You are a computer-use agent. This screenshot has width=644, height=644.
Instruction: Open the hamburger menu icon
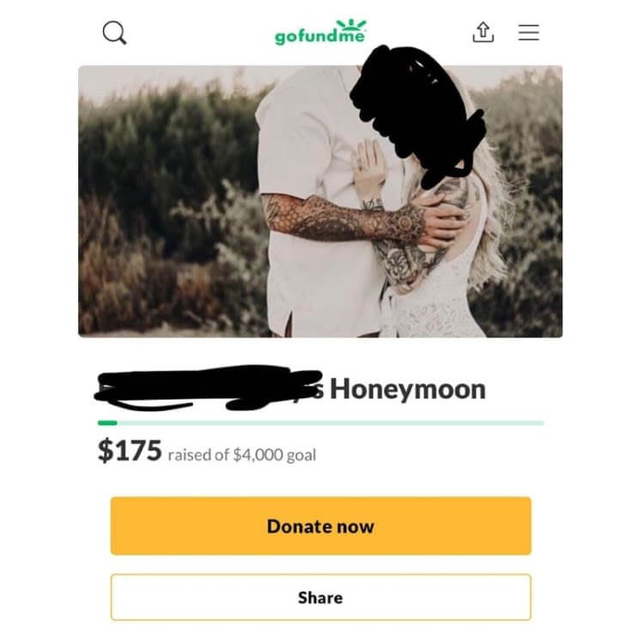pyautogui.click(x=529, y=33)
